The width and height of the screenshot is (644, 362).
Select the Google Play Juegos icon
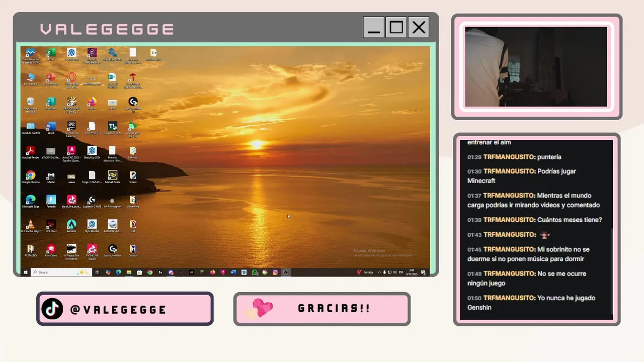(x=133, y=129)
